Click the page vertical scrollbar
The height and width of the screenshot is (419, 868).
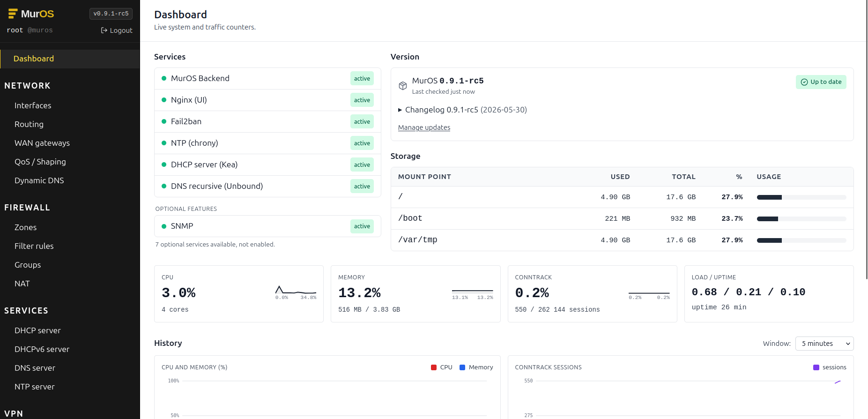(867, 140)
